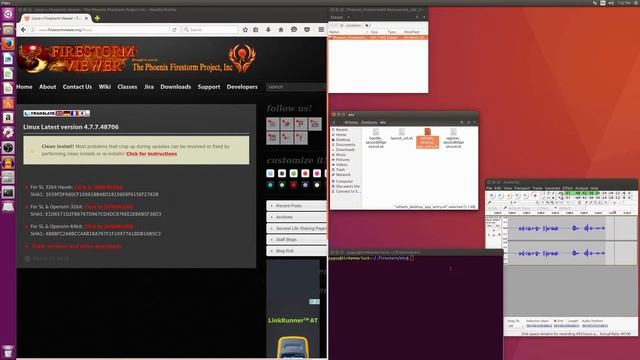Screen dimensions: 640x360
Task: Download the SL 32bit Havok build
Action: tap(98, 187)
